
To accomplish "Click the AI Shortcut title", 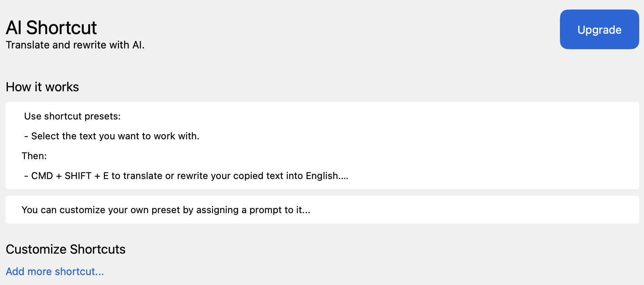I will coord(51,28).
